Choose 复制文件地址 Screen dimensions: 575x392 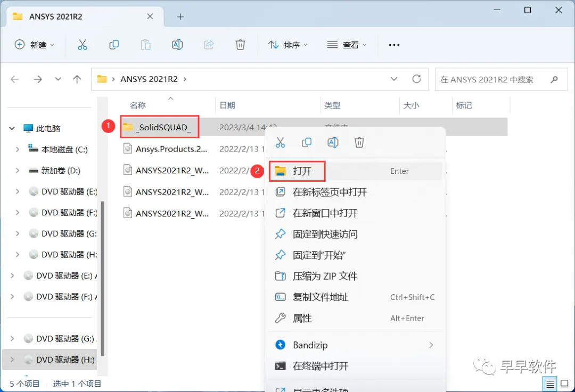[355, 297]
